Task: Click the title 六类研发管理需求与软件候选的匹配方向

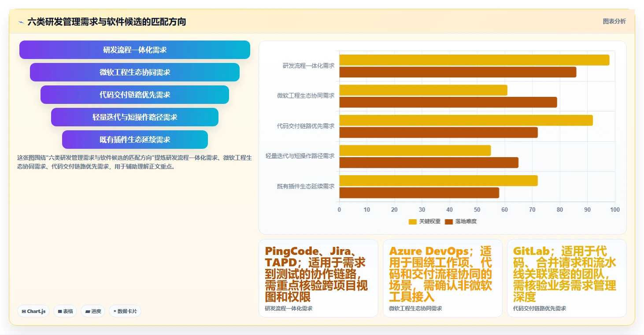Action: [x=107, y=22]
